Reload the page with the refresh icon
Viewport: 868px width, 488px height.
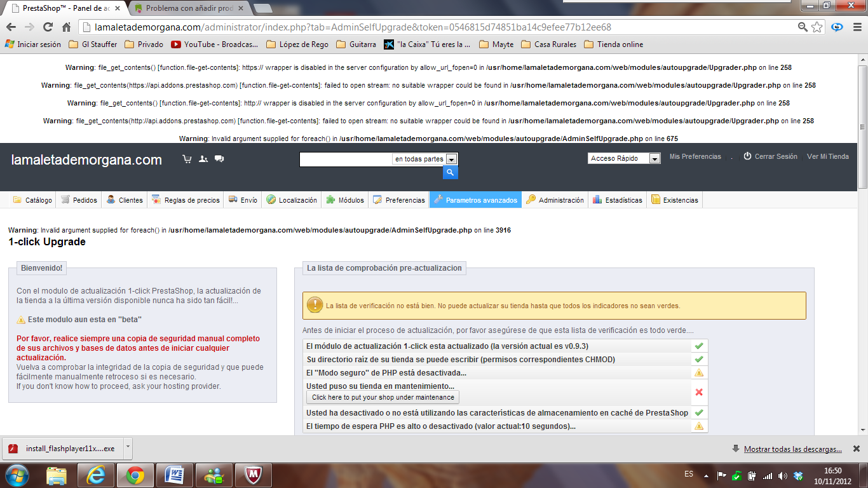click(x=48, y=27)
